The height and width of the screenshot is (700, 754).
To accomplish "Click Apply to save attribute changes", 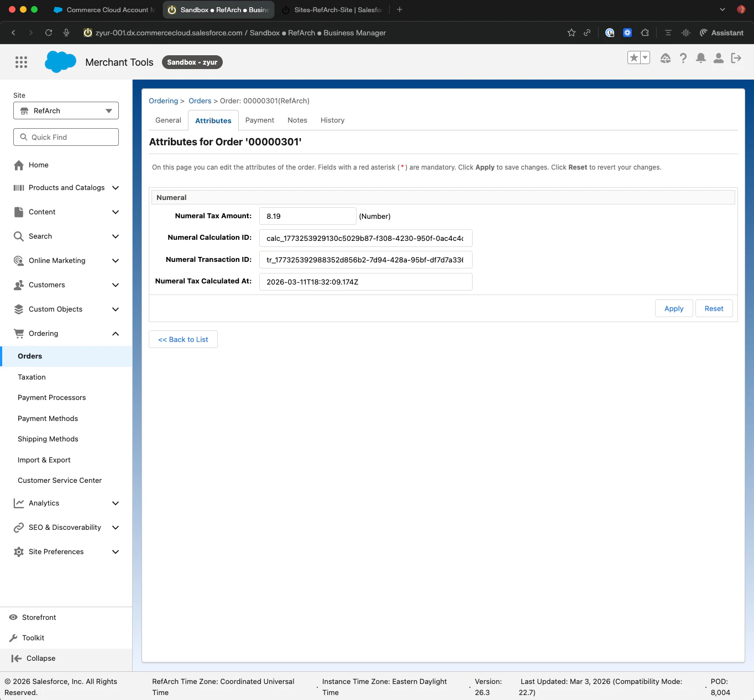I will [x=674, y=308].
